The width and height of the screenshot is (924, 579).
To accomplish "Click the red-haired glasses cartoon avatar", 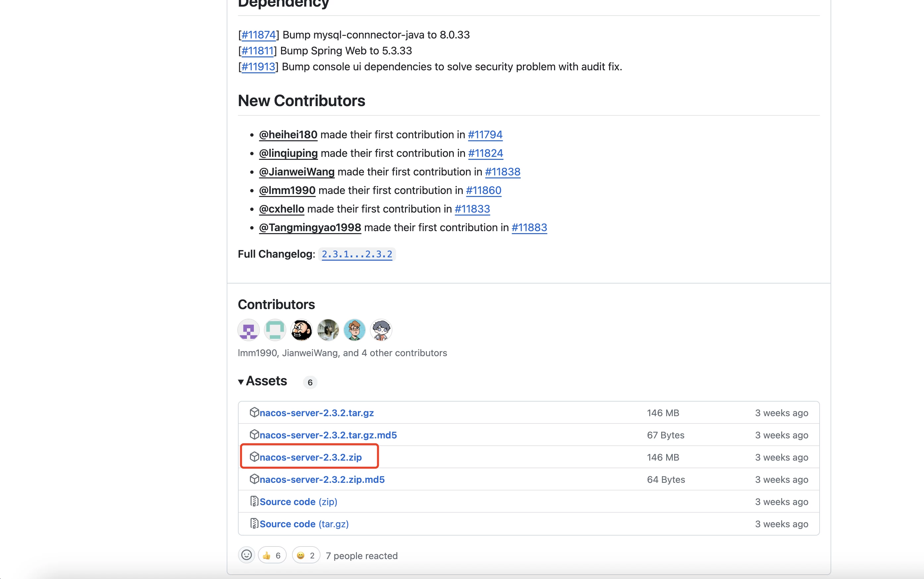I will [x=355, y=330].
